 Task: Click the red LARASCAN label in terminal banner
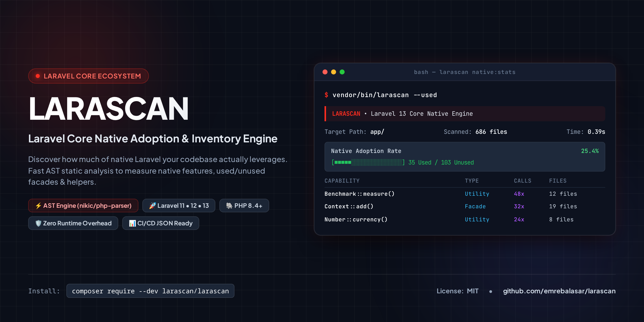[346, 114]
